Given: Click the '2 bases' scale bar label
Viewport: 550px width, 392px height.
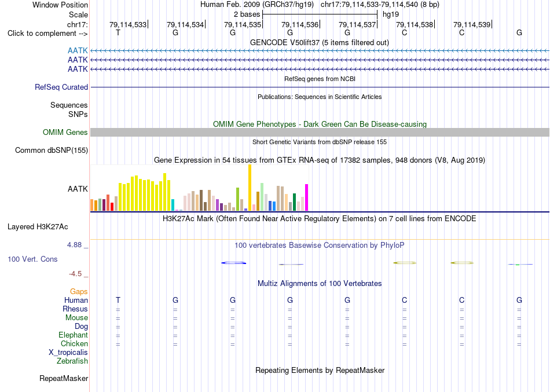Looking at the screenshot, I should tap(247, 14).
